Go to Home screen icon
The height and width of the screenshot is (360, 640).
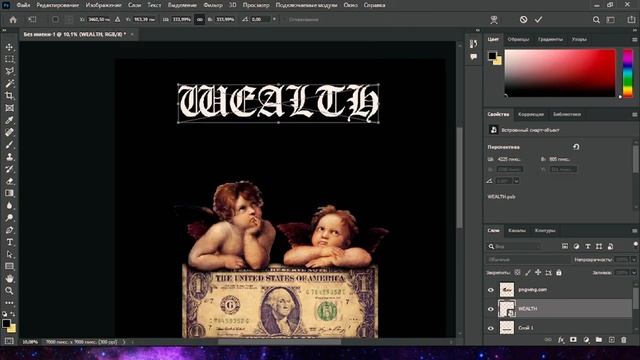pyautogui.click(x=13, y=20)
